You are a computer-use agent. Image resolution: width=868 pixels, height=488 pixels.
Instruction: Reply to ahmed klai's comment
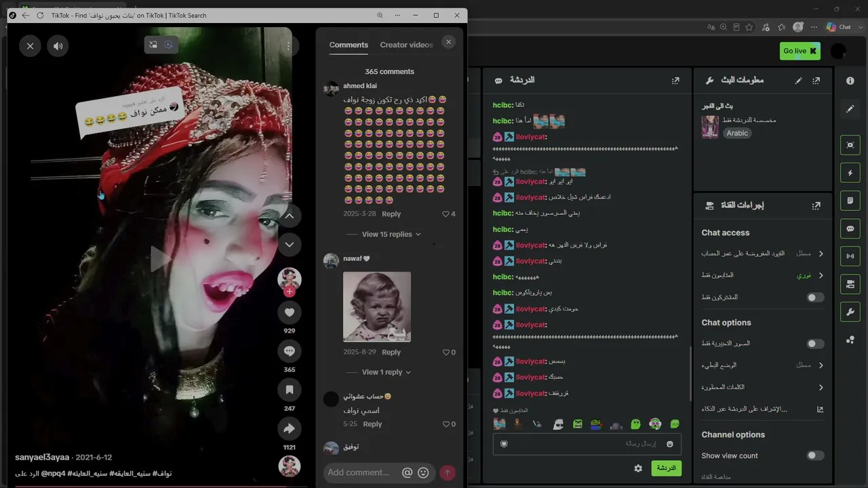pos(391,213)
